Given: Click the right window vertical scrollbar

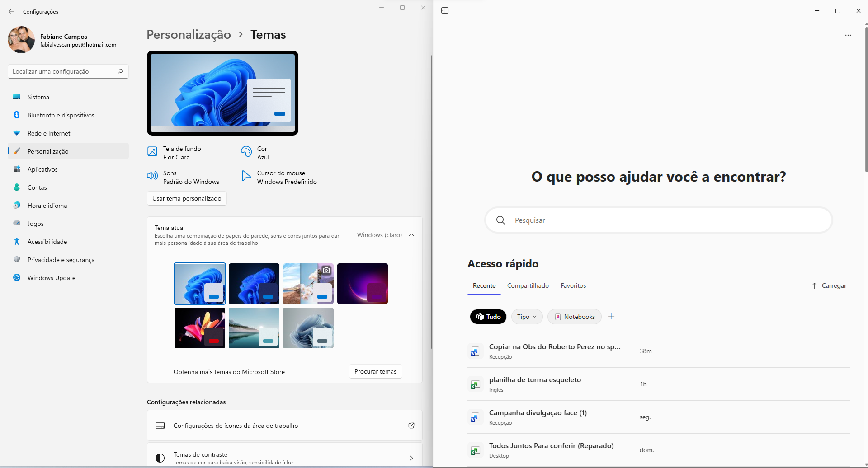Looking at the screenshot, I should click(x=866, y=99).
